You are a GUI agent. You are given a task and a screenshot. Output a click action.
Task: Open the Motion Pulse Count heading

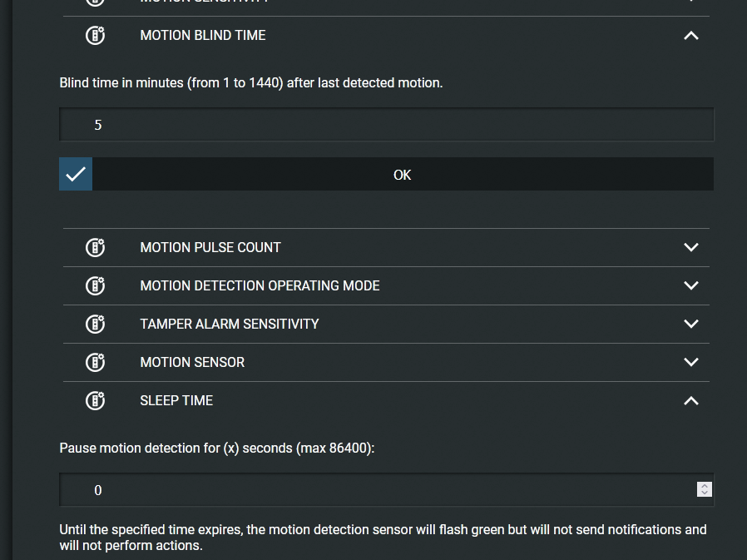pyautogui.click(x=210, y=247)
